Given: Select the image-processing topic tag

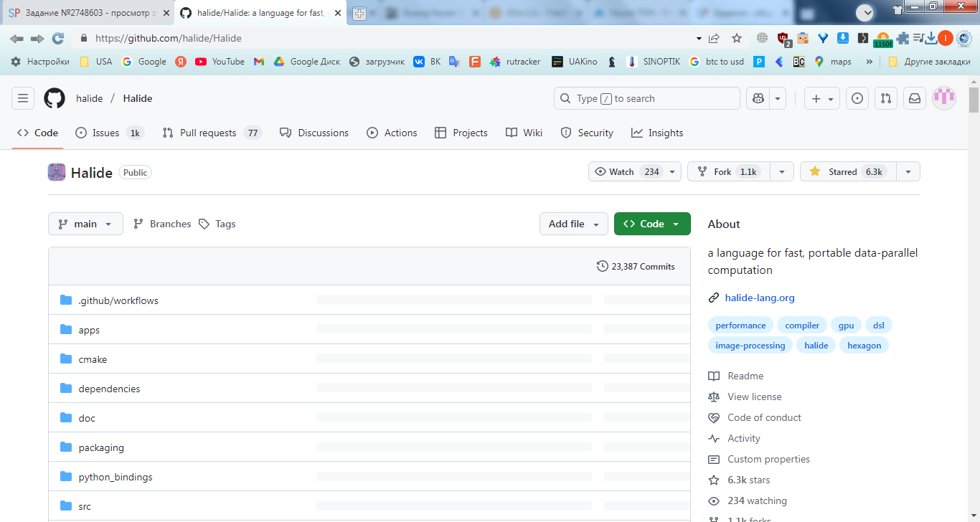Looking at the screenshot, I should pos(750,345).
